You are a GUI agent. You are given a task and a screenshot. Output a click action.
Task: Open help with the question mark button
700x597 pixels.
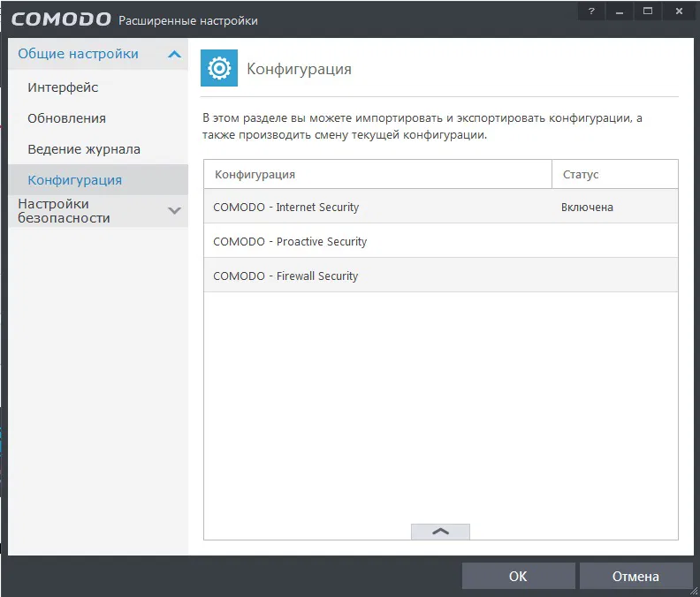591,11
